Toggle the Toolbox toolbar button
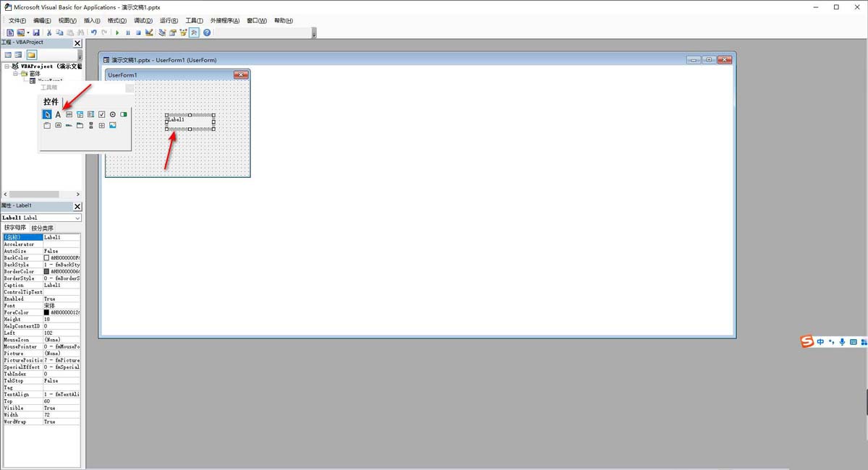This screenshot has height=470, width=868. [x=195, y=33]
